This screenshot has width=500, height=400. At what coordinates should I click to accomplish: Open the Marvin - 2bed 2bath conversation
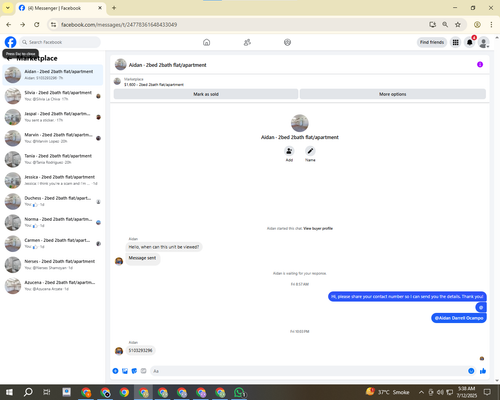[x=53, y=138]
